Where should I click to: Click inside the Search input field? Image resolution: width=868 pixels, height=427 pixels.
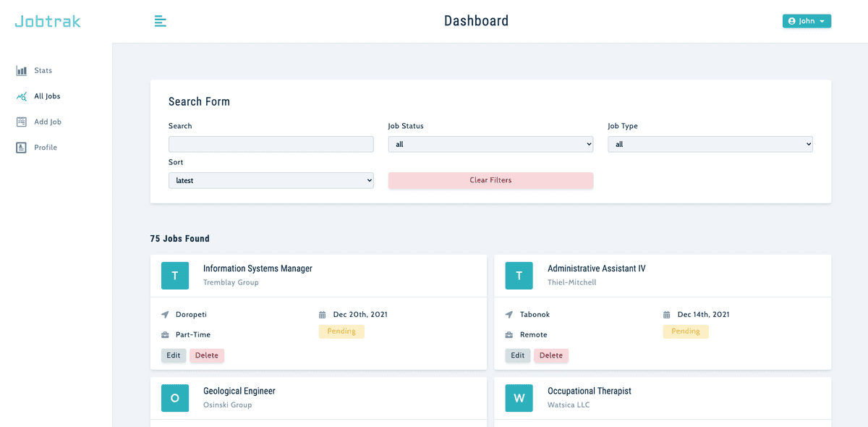[x=271, y=144]
